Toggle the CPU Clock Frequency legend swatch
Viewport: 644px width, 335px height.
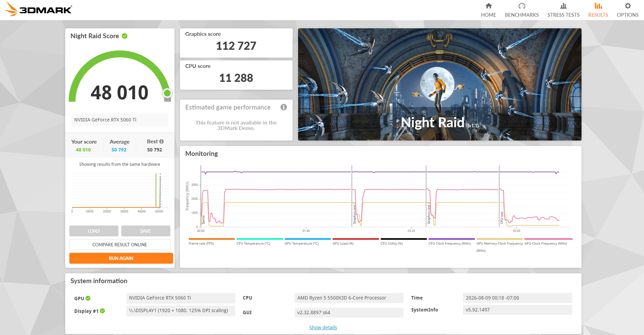pyautogui.click(x=452, y=239)
